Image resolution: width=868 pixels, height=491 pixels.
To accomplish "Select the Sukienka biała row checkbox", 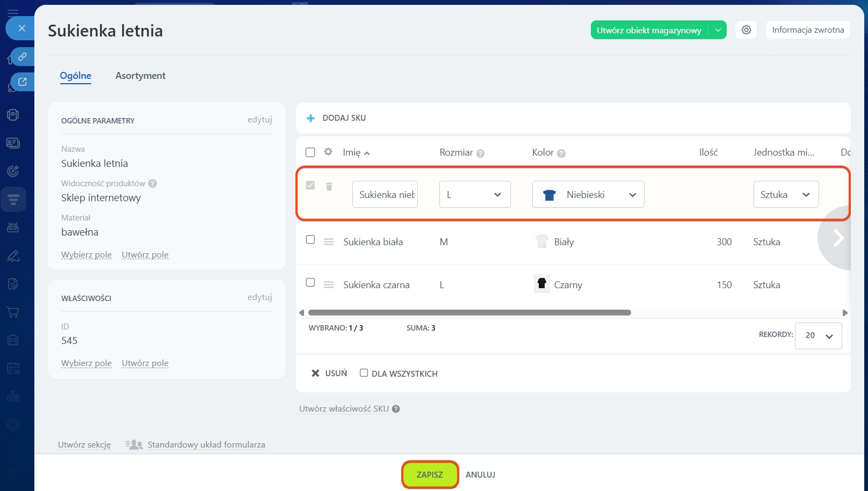I will pyautogui.click(x=310, y=239).
